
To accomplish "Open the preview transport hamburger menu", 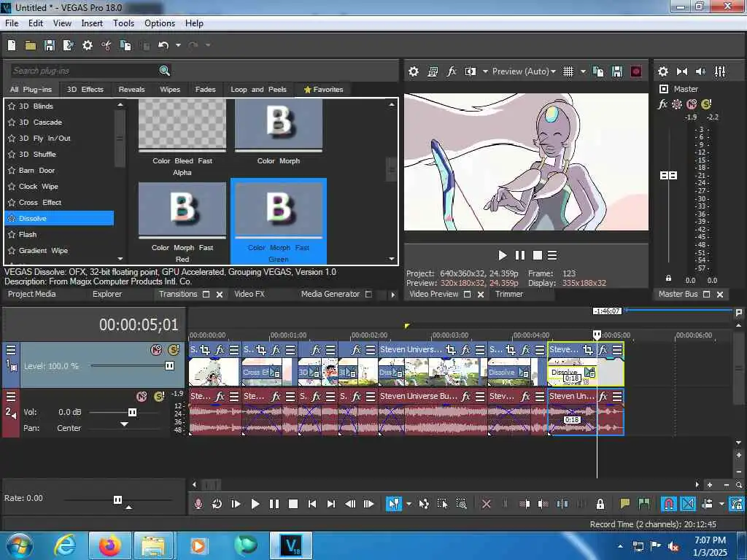I will point(552,256).
